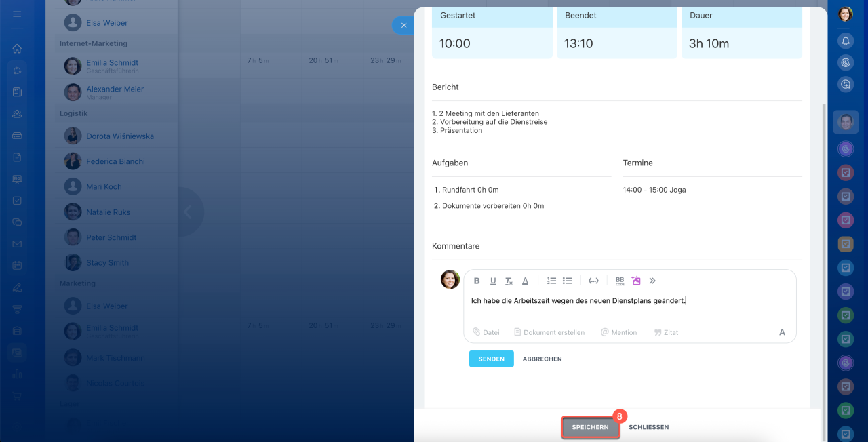Screen dimensions: 868x442
Task: Select employee Mark Tischmann
Action: (x=115, y=358)
